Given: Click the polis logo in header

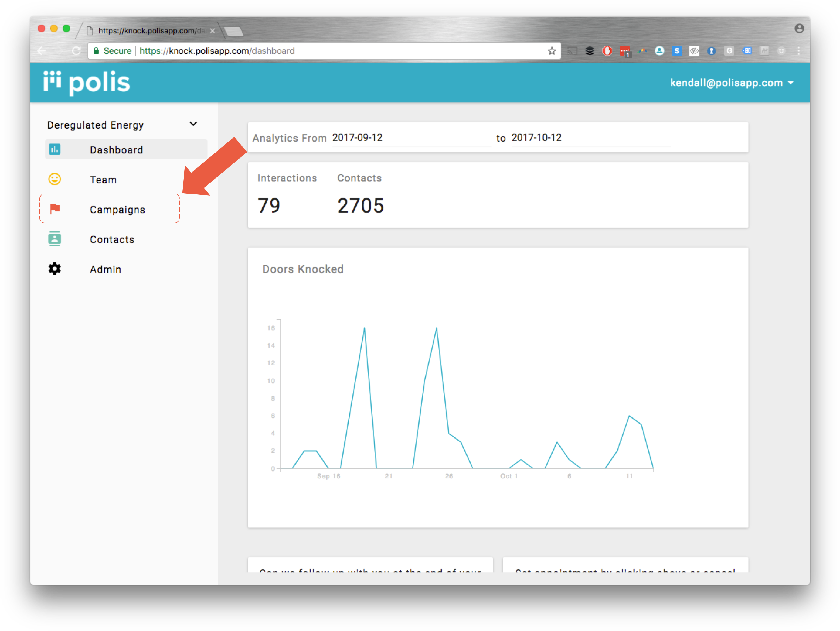Looking at the screenshot, I should click(87, 83).
